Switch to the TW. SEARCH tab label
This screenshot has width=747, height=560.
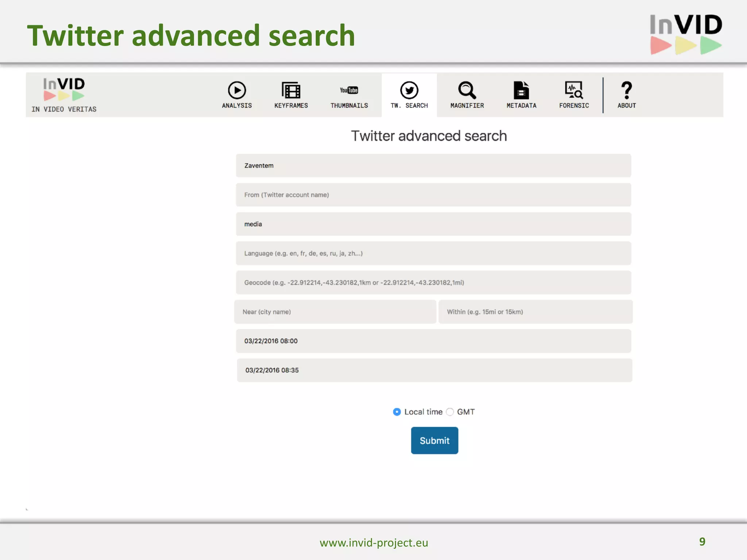[409, 105]
